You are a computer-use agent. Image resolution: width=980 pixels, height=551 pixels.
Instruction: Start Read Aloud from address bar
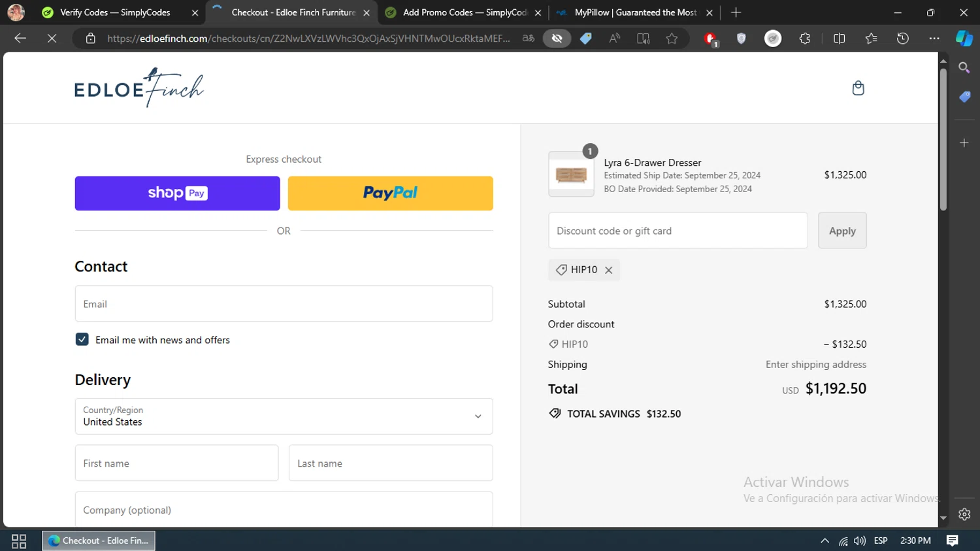click(x=615, y=39)
